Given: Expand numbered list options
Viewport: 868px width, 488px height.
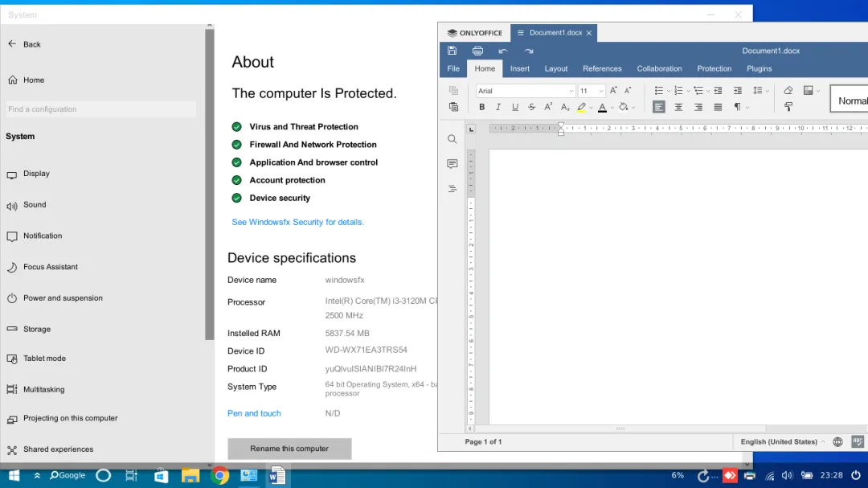Looking at the screenshot, I should click(688, 92).
